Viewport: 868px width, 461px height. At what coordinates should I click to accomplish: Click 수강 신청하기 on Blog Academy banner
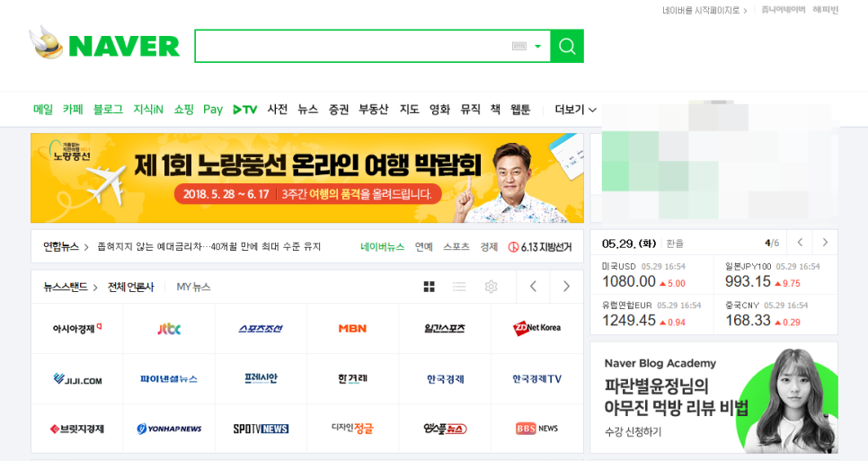tap(633, 431)
